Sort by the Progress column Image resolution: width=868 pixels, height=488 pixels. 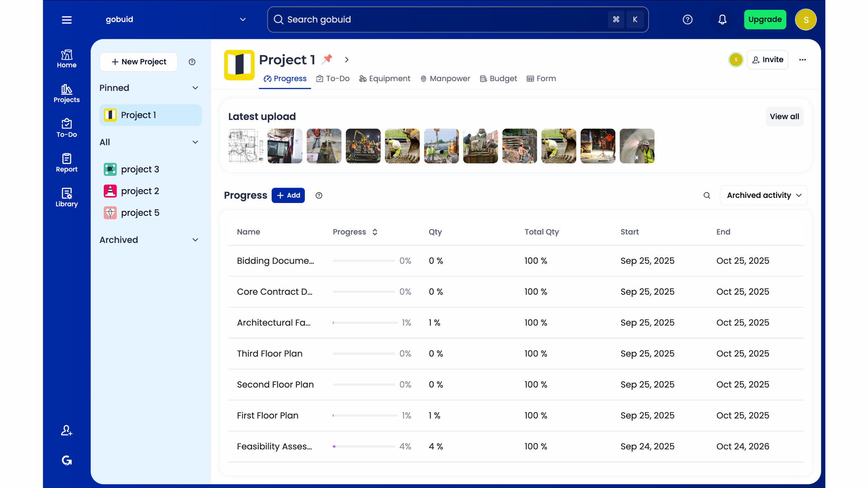tap(375, 232)
